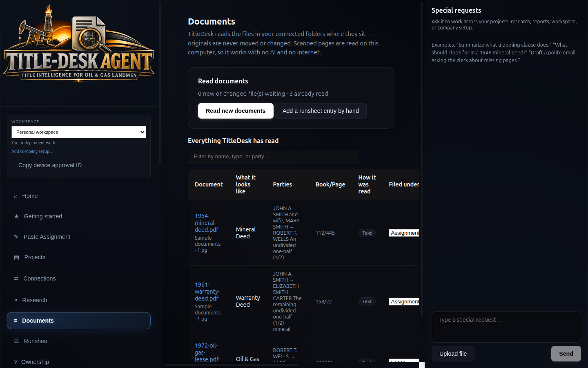Click the pencil icon beside Paste Assignment

tap(16, 237)
